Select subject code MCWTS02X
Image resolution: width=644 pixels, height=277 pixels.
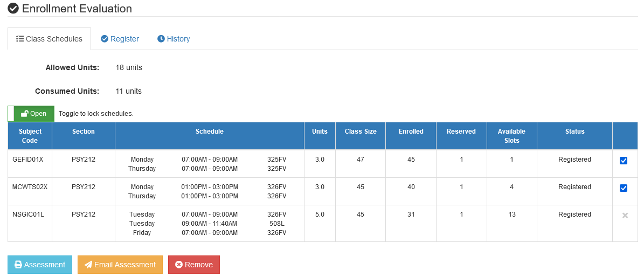tap(30, 187)
